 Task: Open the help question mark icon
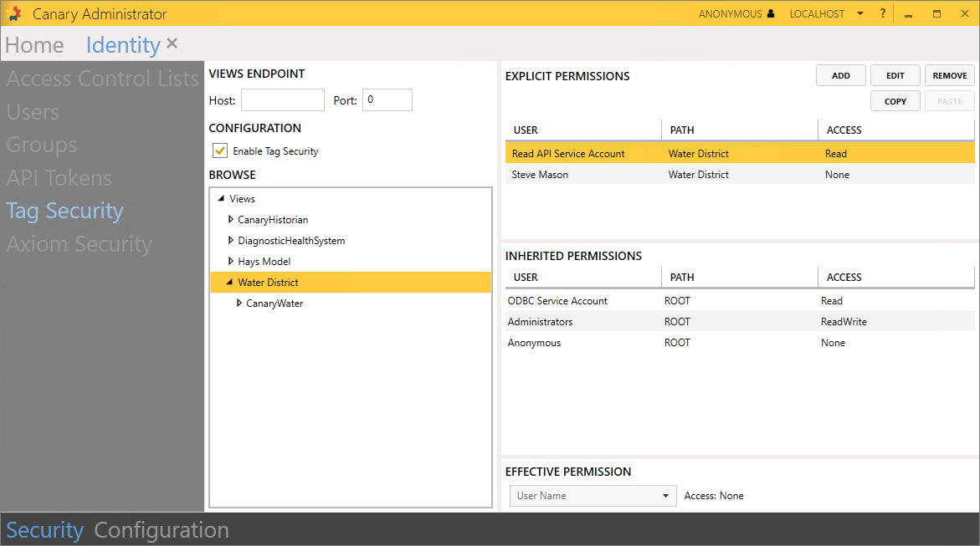[x=882, y=14]
